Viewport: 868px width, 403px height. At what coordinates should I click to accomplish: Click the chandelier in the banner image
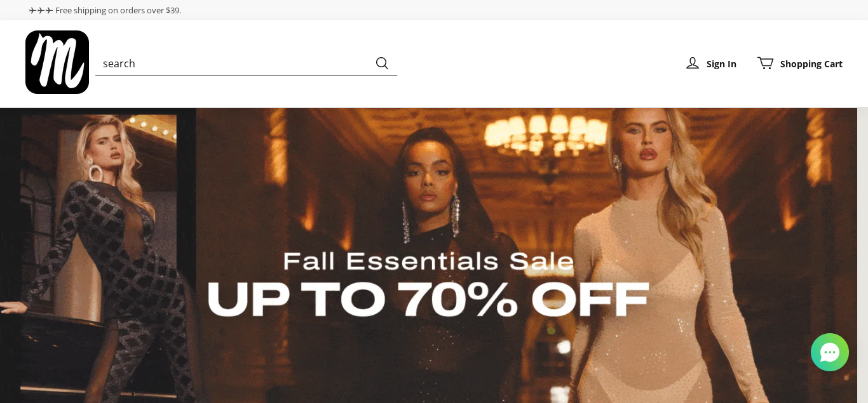[550, 136]
